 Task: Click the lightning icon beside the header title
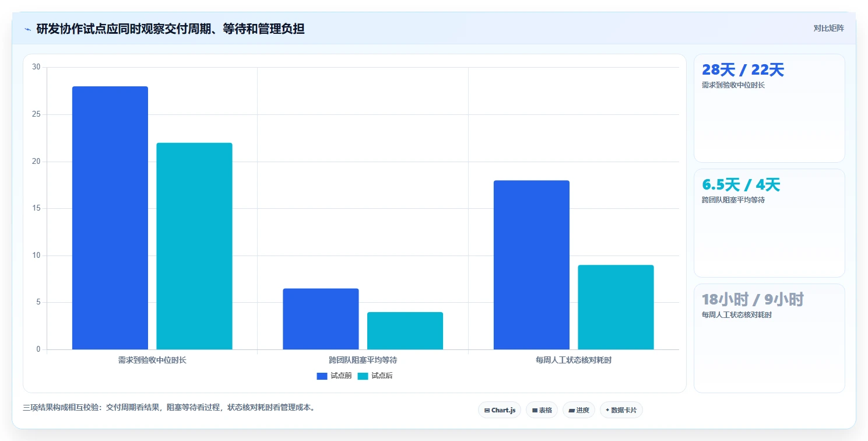click(27, 29)
